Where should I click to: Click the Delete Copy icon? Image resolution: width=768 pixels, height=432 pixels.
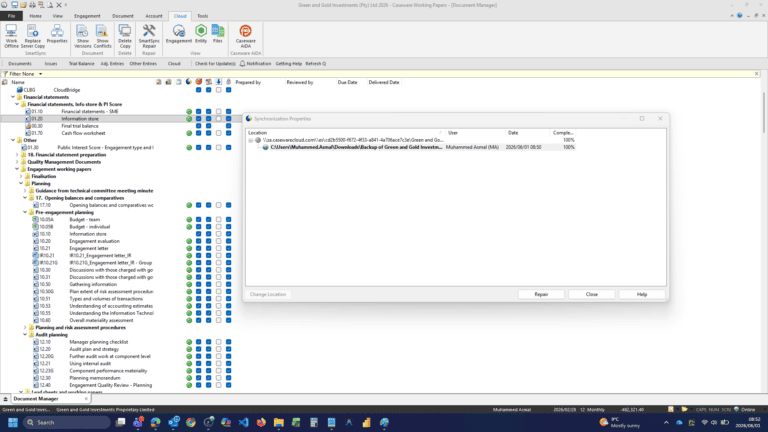(x=125, y=36)
